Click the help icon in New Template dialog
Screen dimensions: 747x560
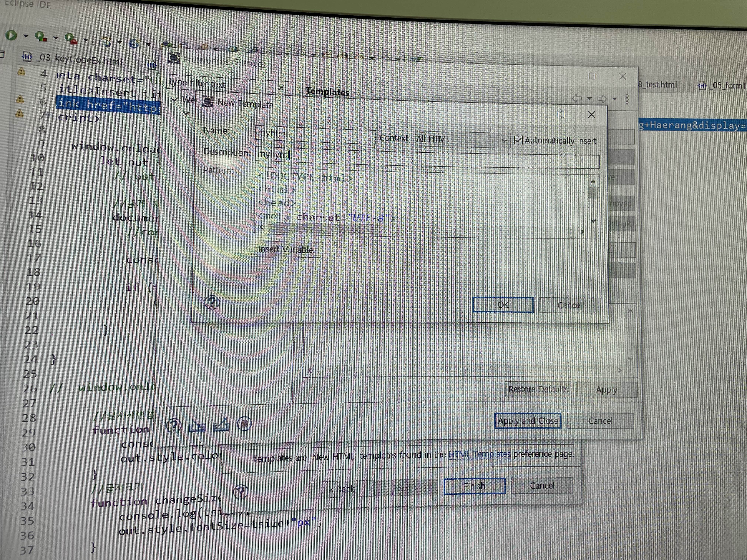pyautogui.click(x=212, y=302)
